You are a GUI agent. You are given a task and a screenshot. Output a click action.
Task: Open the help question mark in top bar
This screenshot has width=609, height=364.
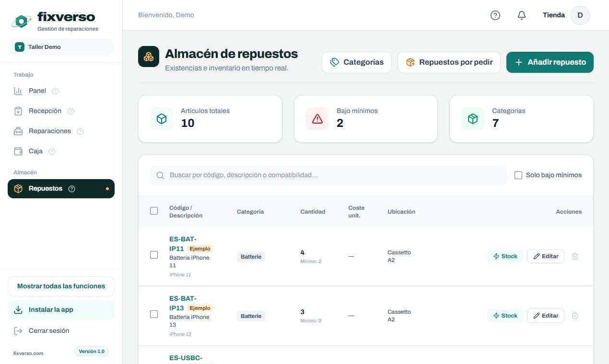(495, 15)
